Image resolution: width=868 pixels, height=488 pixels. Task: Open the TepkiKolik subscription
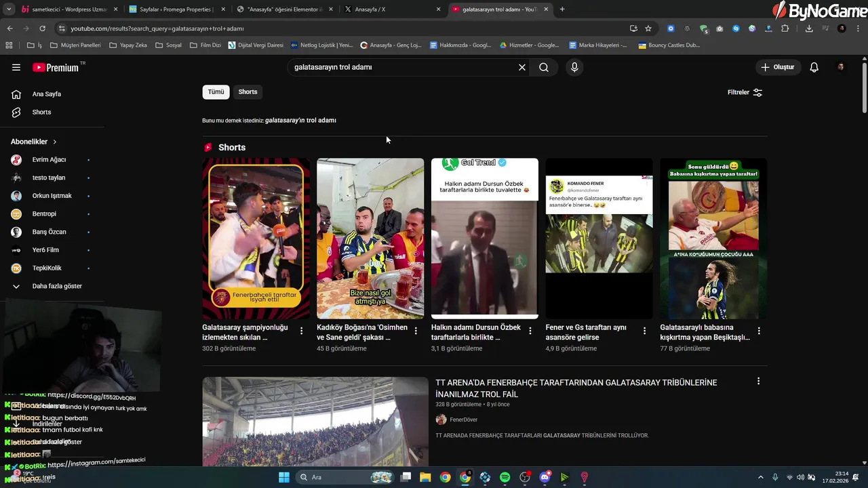pos(47,268)
